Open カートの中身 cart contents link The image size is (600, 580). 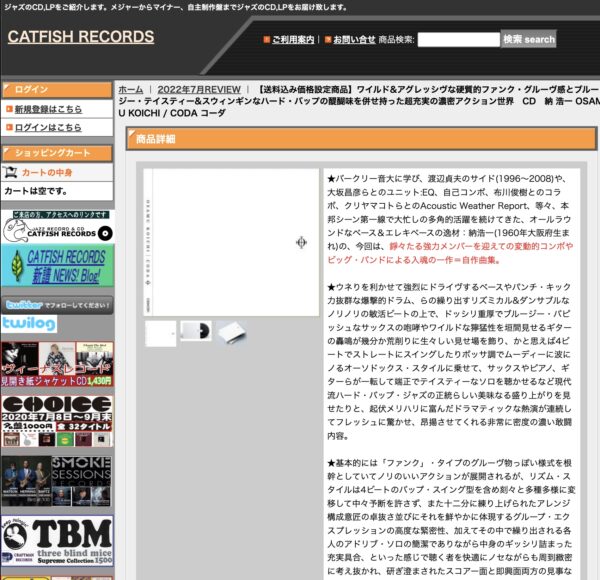click(47, 173)
